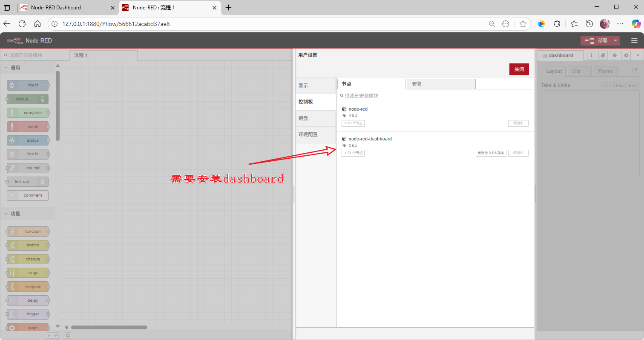Switch to the Theme tab in dashboard
The width and height of the screenshot is (644, 340).
click(605, 71)
